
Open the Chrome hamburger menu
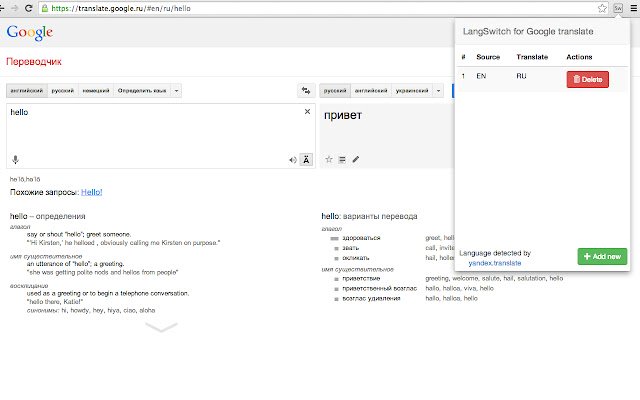634,8
